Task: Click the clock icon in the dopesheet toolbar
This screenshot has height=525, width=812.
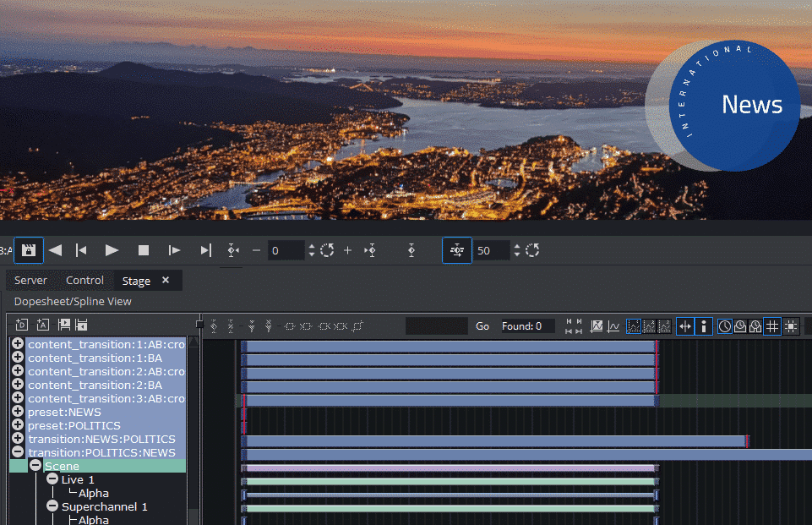Action: (725, 326)
